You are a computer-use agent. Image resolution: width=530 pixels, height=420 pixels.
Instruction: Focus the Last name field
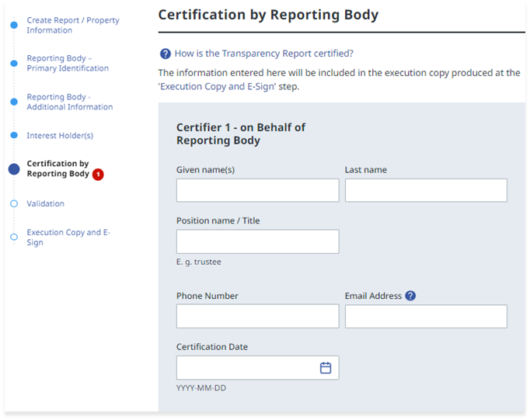(426, 190)
